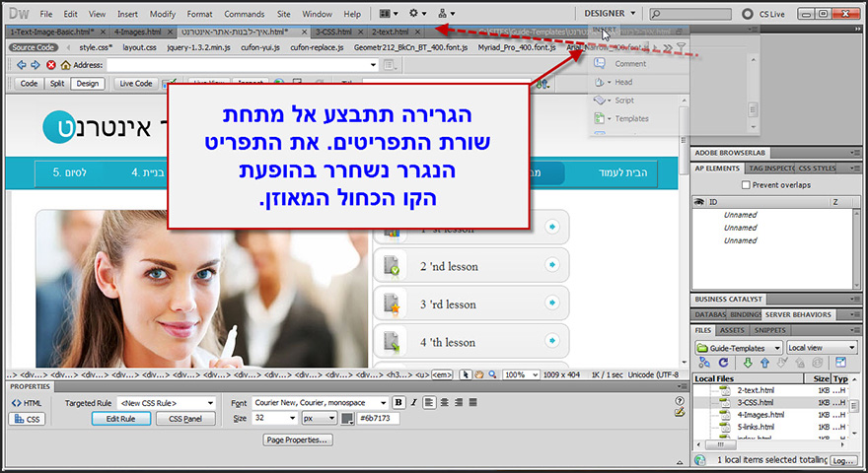Open the Site icon menu in the menu bar
This screenshot has width=868, height=473.
tap(446, 13)
